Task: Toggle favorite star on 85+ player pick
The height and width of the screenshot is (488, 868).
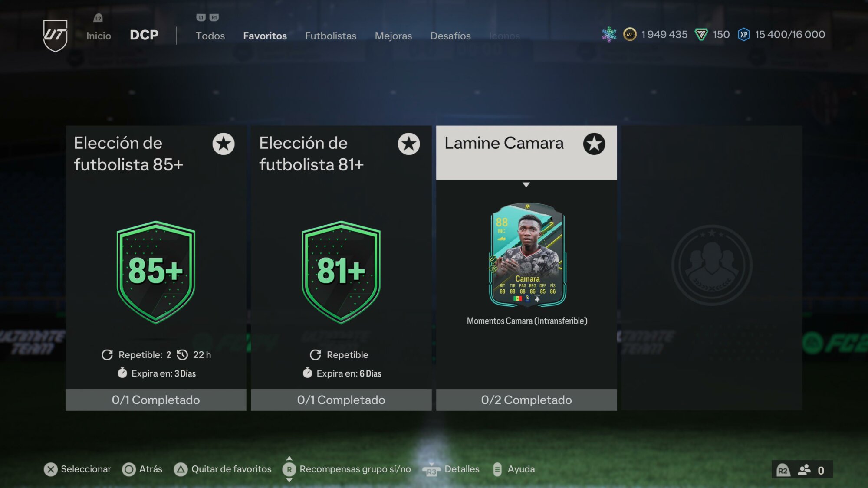Action: click(x=224, y=144)
